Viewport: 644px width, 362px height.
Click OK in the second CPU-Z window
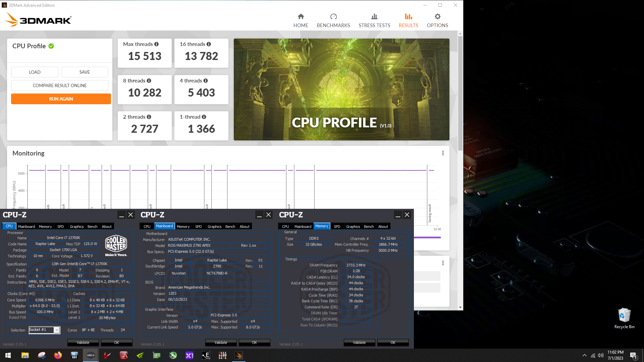(254, 343)
